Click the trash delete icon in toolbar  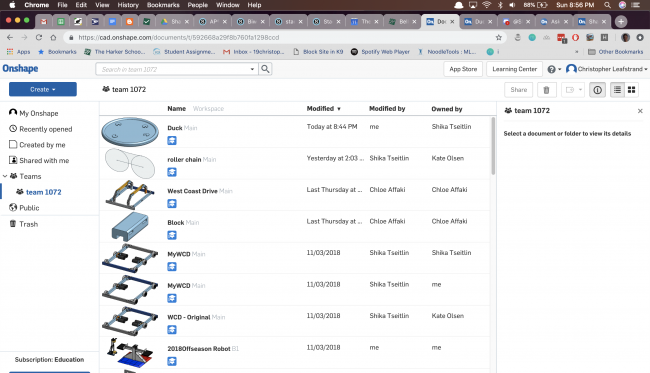(x=546, y=90)
